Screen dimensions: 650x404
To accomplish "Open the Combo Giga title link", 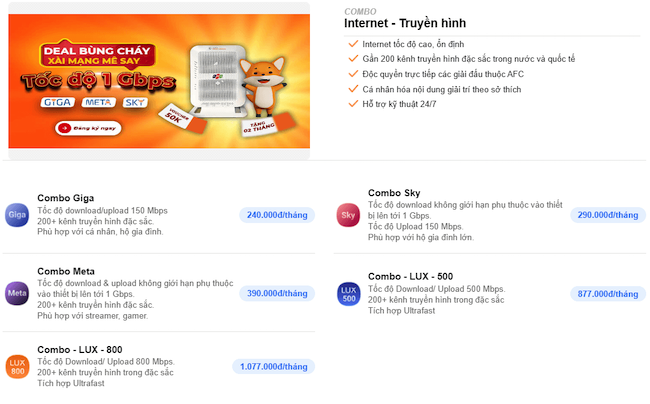I will [x=65, y=198].
